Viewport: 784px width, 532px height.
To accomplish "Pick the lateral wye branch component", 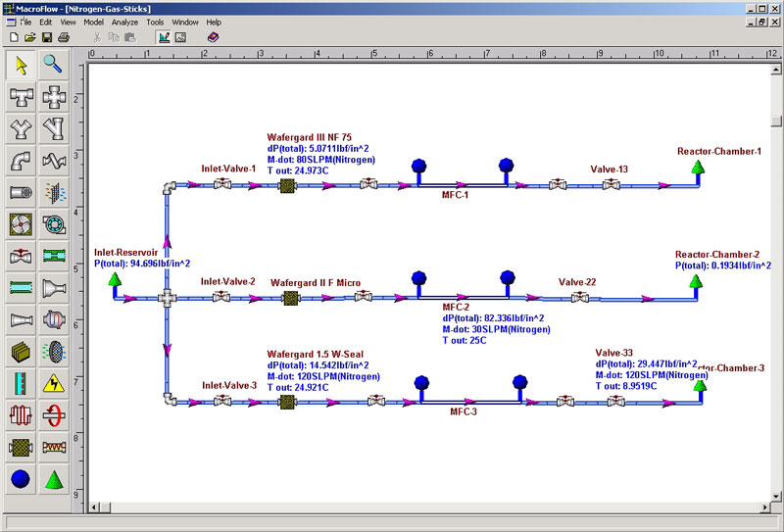I will tap(54, 128).
